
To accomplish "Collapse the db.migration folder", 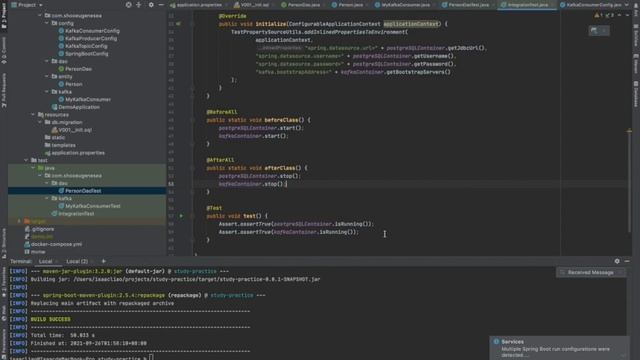I will tap(40, 122).
